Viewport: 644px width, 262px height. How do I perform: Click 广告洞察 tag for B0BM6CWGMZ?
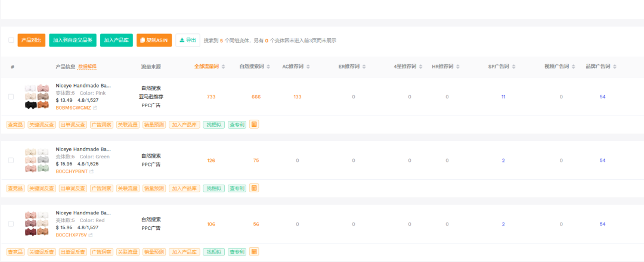click(x=102, y=124)
